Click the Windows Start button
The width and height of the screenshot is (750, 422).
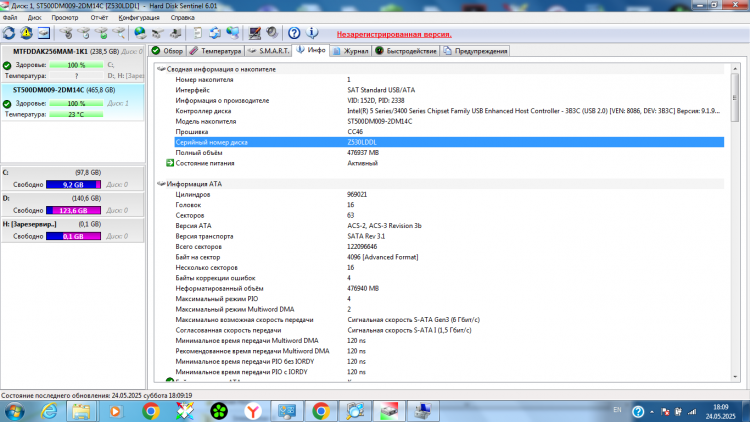pos(14,411)
